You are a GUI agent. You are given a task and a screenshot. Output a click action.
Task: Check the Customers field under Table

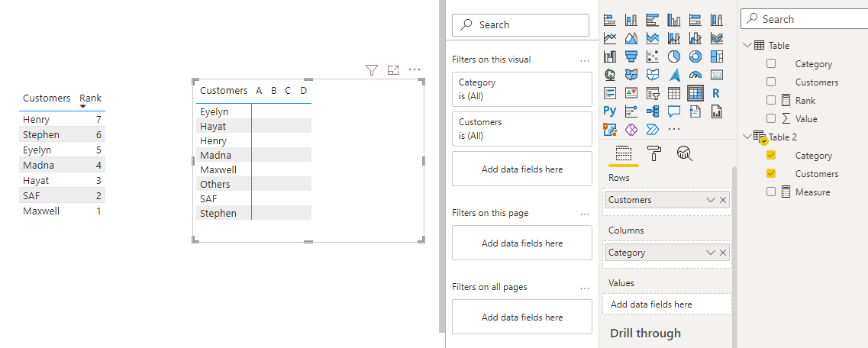771,82
